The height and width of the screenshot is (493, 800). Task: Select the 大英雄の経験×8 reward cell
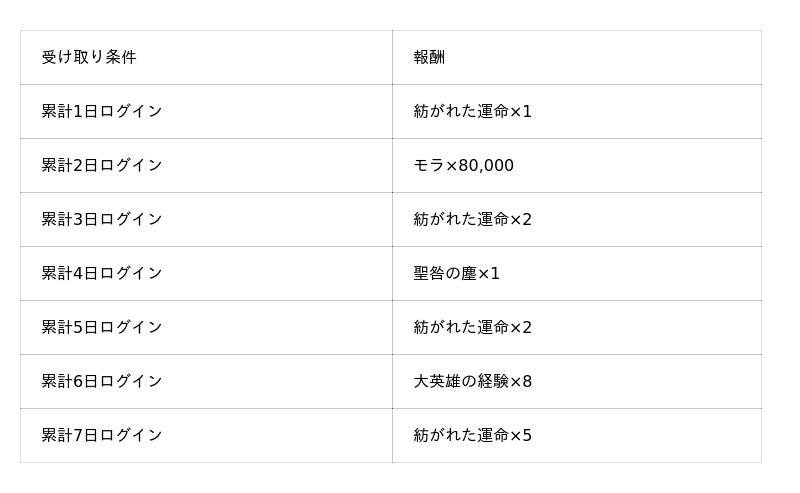pos(472,381)
